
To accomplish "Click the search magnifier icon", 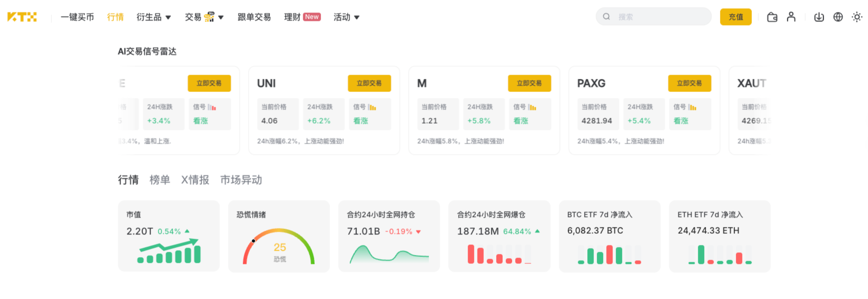I will click(606, 17).
